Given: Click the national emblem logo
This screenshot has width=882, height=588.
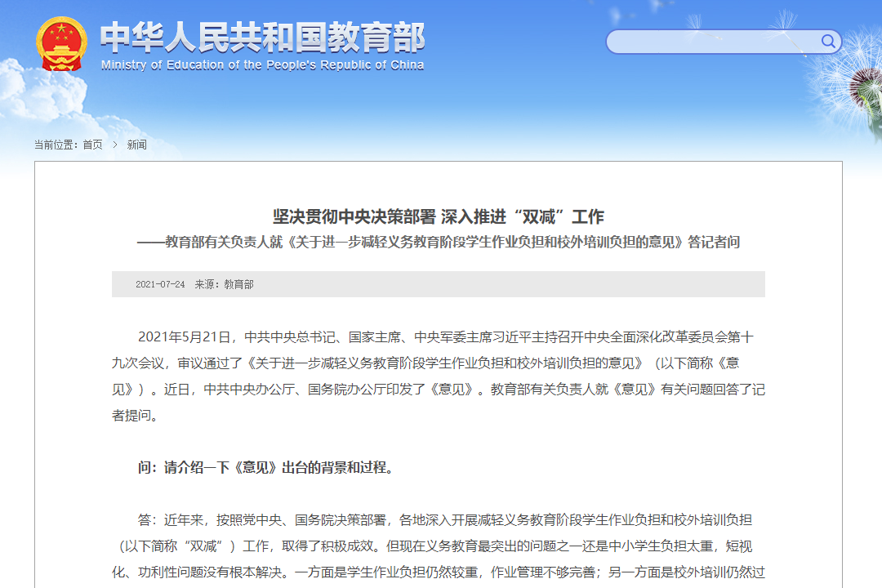Looking at the screenshot, I should (x=61, y=44).
